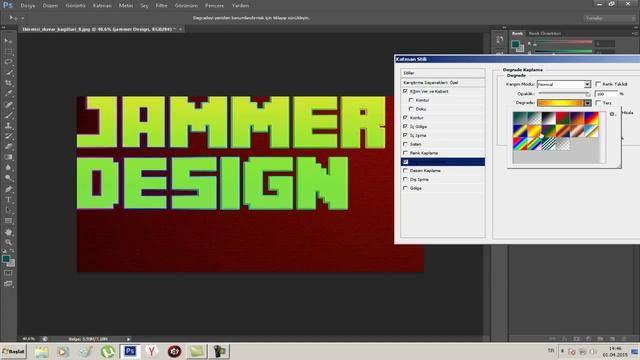Image resolution: width=640 pixels, height=360 pixels.
Task: Open the Filtre menu
Action: point(162,6)
